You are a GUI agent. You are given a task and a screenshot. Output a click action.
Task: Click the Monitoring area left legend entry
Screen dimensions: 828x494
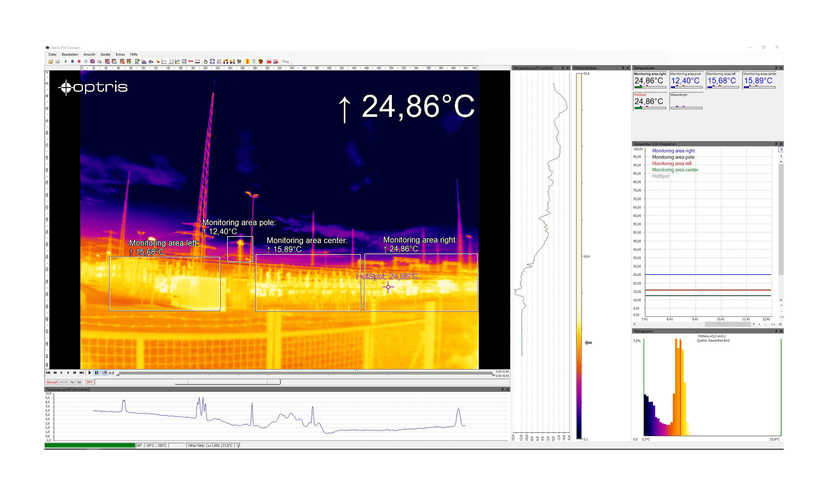click(672, 164)
